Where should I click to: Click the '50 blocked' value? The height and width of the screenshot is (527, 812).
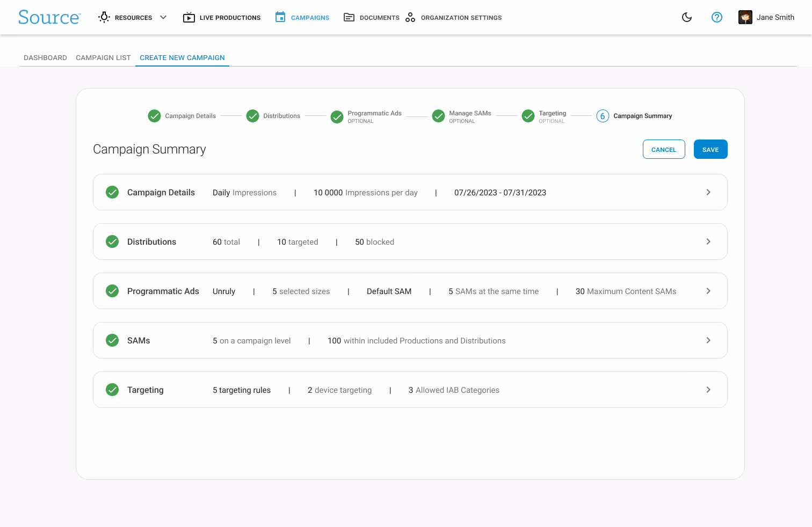[374, 242]
